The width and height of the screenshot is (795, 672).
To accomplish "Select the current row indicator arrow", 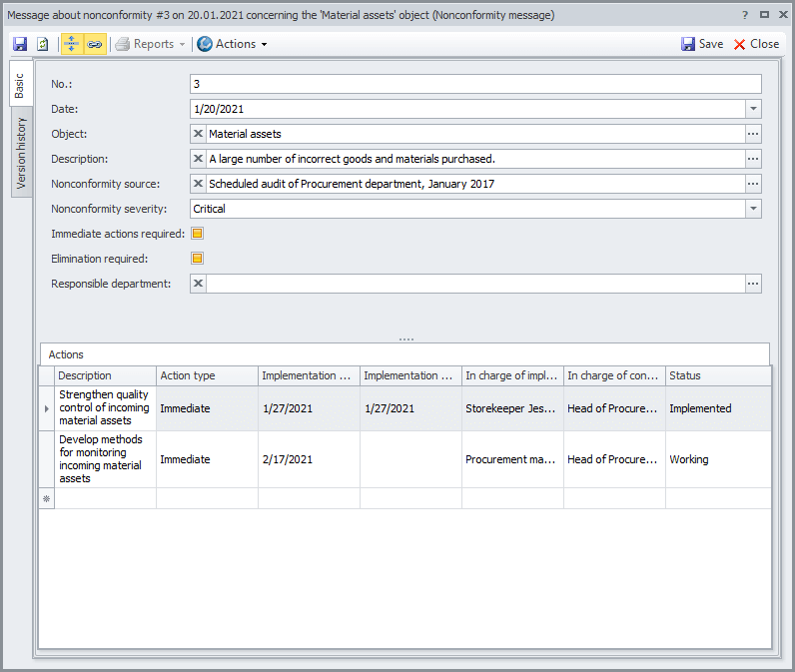I will coord(47,408).
